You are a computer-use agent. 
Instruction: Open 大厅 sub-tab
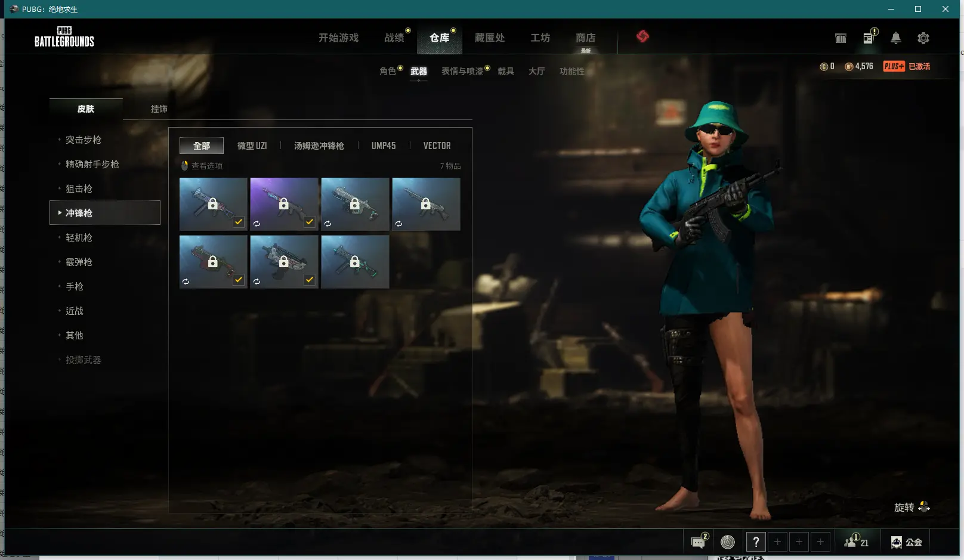click(x=536, y=71)
